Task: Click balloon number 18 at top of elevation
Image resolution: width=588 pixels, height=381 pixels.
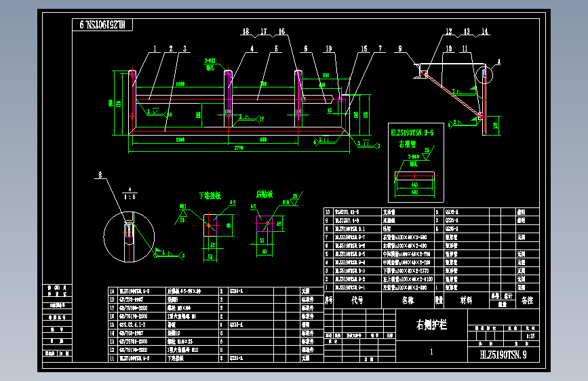Action: pos(246,31)
